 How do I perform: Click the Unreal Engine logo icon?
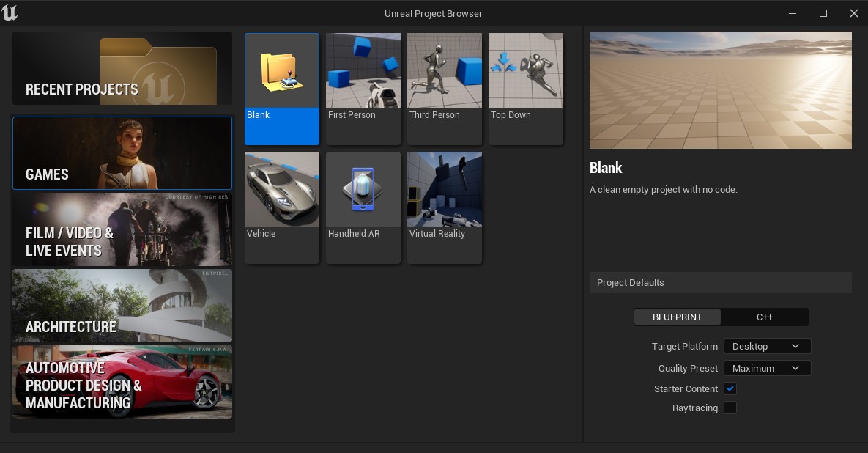coord(10,12)
